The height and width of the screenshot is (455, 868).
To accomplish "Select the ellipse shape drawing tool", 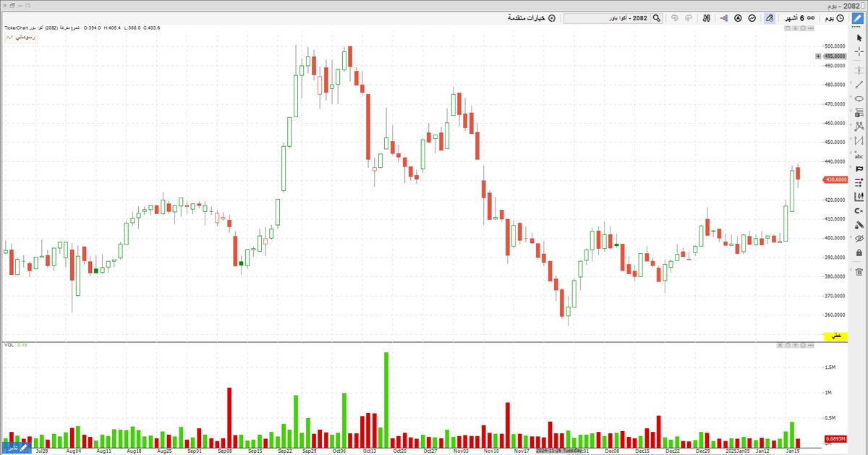I will coord(859,98).
